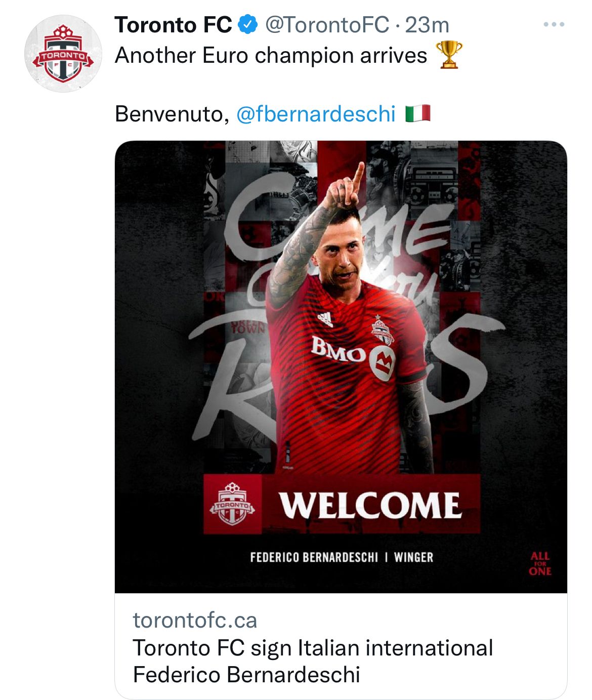This screenshot has height=700, width=592.
Task: Click the "Federico Bernardeschi | Winger" caption
Action: (342, 557)
